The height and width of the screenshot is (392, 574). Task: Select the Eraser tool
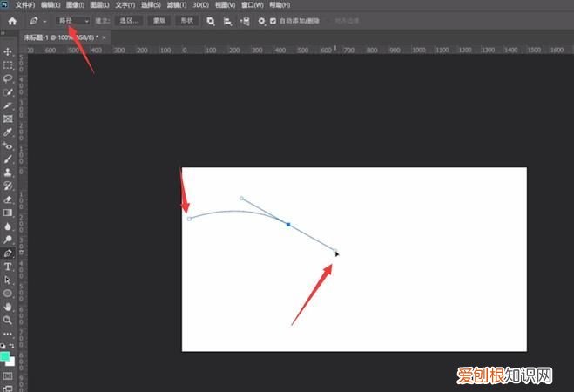(8, 199)
